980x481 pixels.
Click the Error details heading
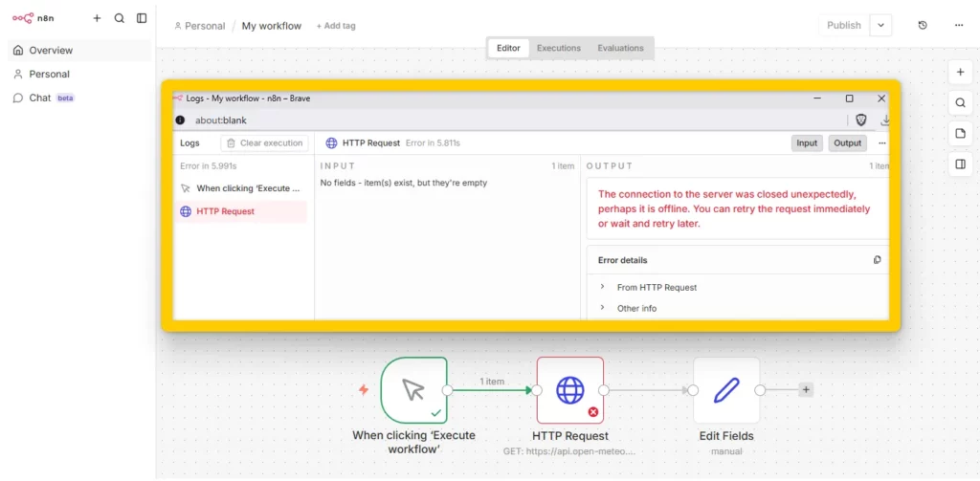coord(622,260)
